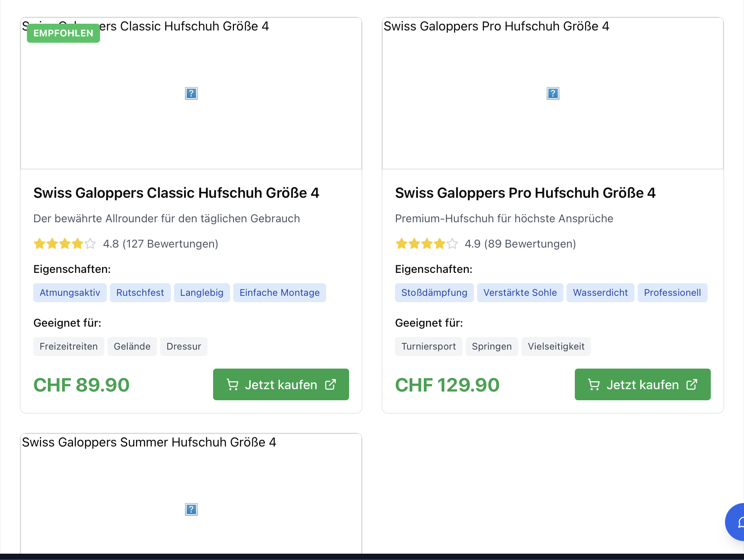Click the blue chat bubble icon
The image size is (744, 560).
click(738, 522)
